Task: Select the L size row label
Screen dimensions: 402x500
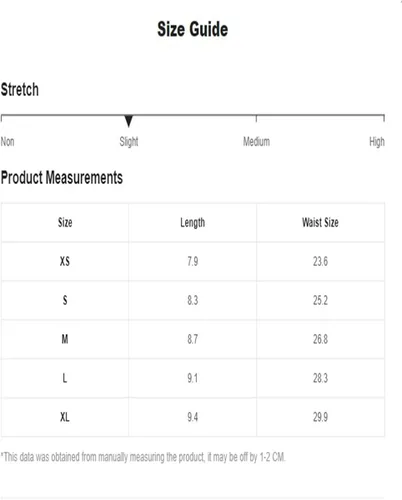Action: pos(65,378)
